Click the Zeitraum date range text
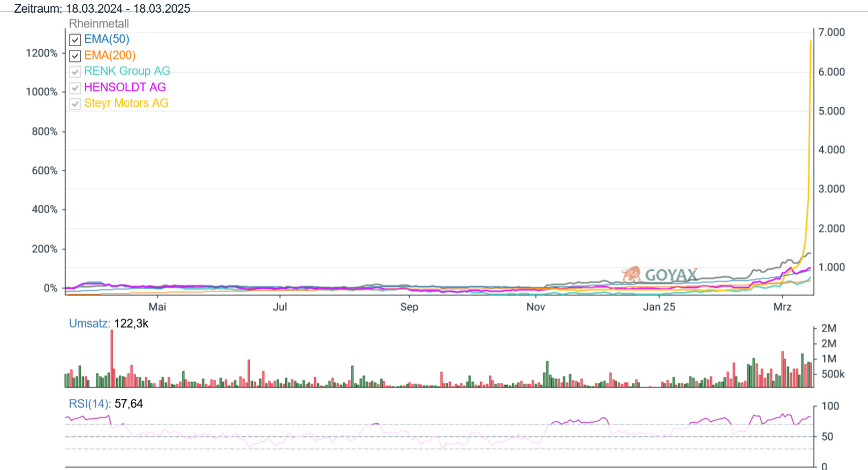The image size is (868, 470). (102, 9)
